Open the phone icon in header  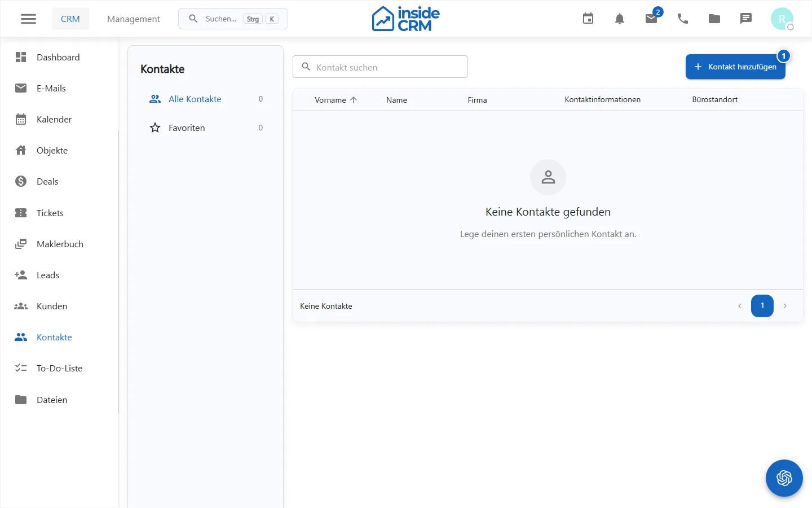click(683, 19)
